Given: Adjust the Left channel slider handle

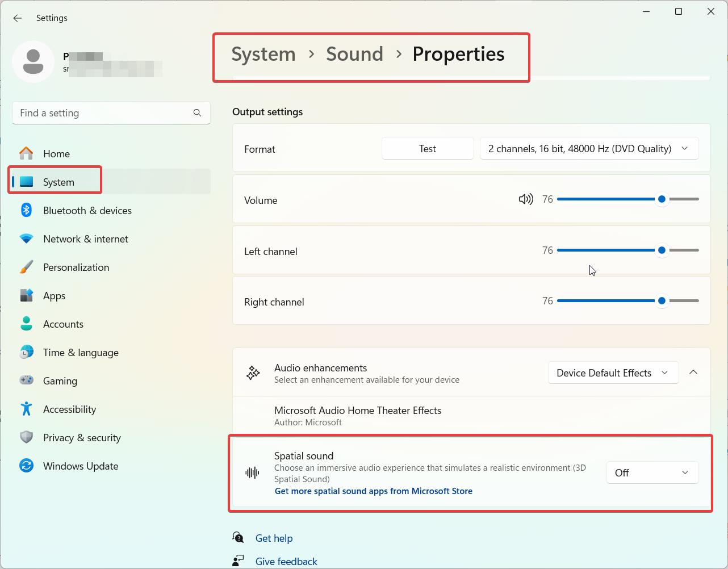Looking at the screenshot, I should pyautogui.click(x=662, y=250).
